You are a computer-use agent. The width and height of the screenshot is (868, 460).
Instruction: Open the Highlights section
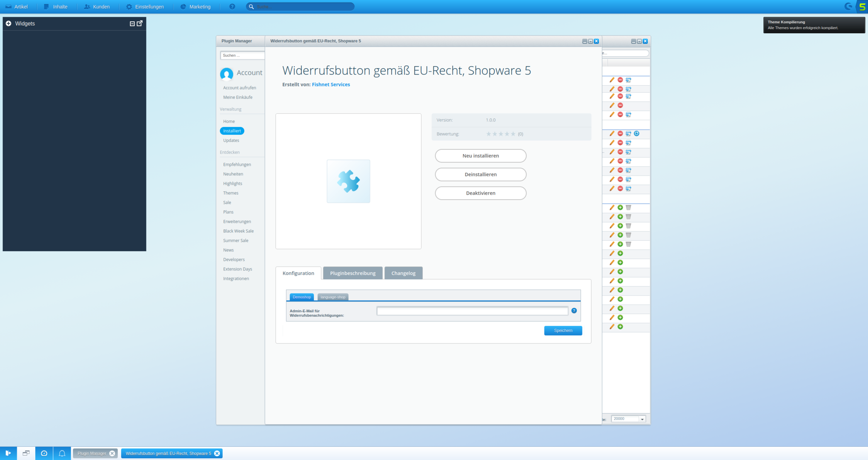(x=232, y=184)
